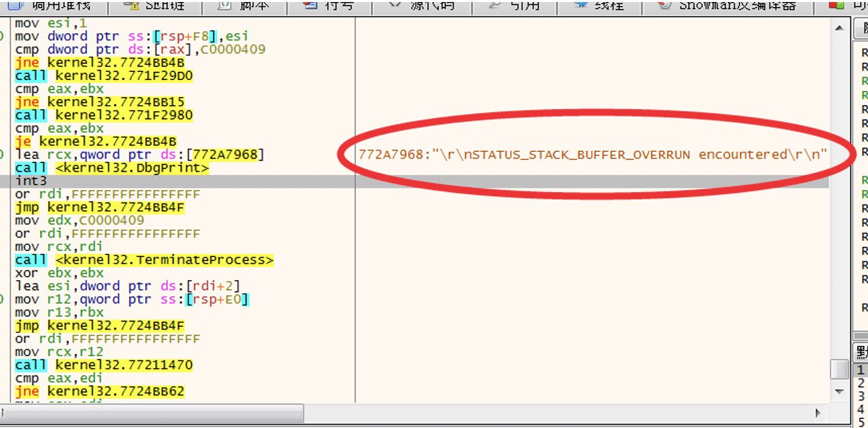Click the disassembly vertical scrollbar up arrow
The width and height of the screenshot is (868, 428).
coord(840,27)
